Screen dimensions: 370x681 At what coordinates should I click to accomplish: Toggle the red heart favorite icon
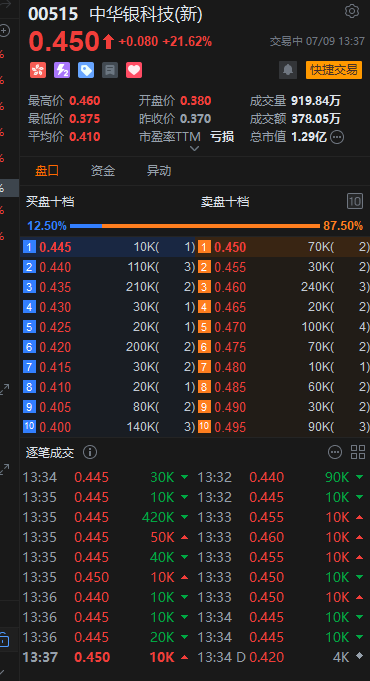134,70
